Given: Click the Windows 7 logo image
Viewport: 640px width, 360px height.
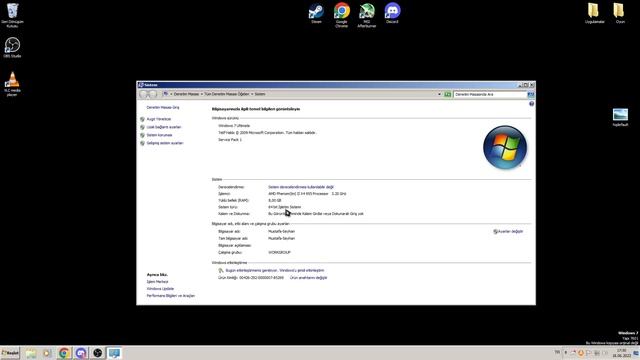Looking at the screenshot, I should click(505, 147).
